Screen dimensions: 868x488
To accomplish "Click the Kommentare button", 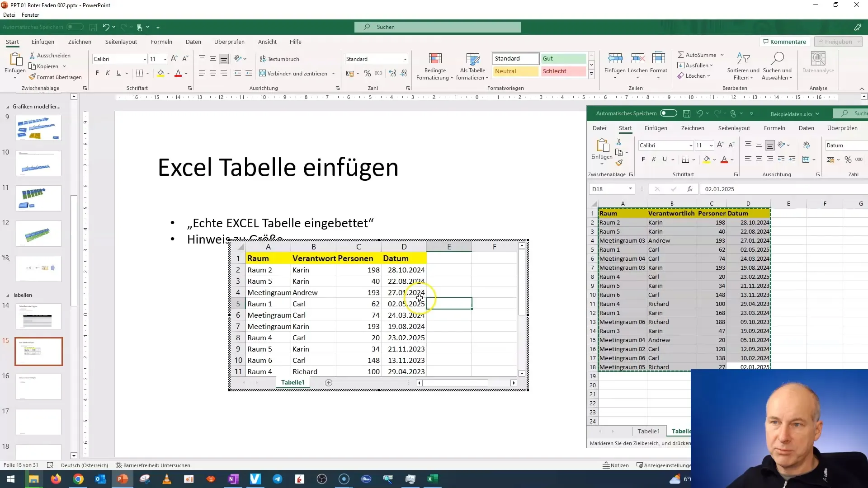I will point(784,42).
